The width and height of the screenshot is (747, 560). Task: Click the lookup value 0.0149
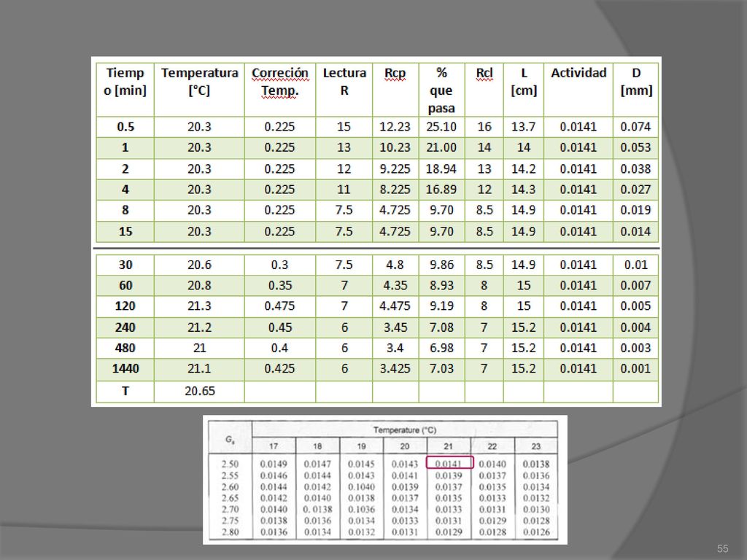pos(274,464)
